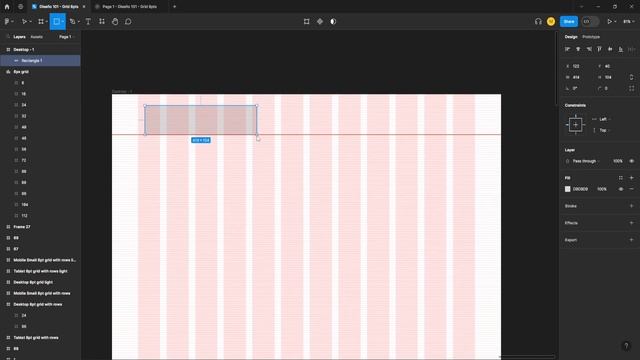Toggle layer visibility eye in Layer section
Screen dimensions: 640x360
click(x=631, y=161)
